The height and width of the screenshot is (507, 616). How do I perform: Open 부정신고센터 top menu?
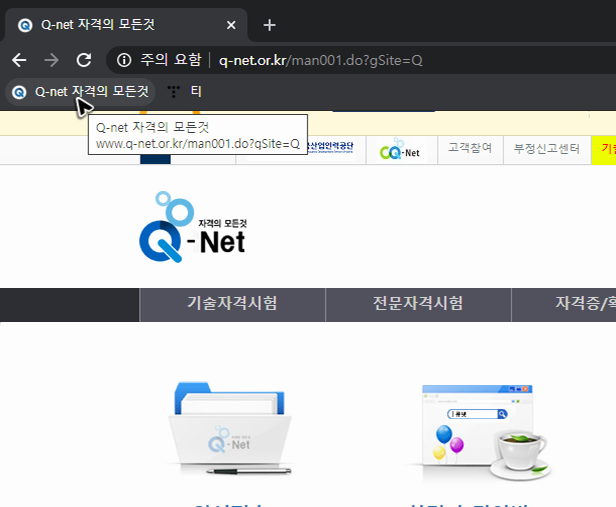pyautogui.click(x=547, y=149)
